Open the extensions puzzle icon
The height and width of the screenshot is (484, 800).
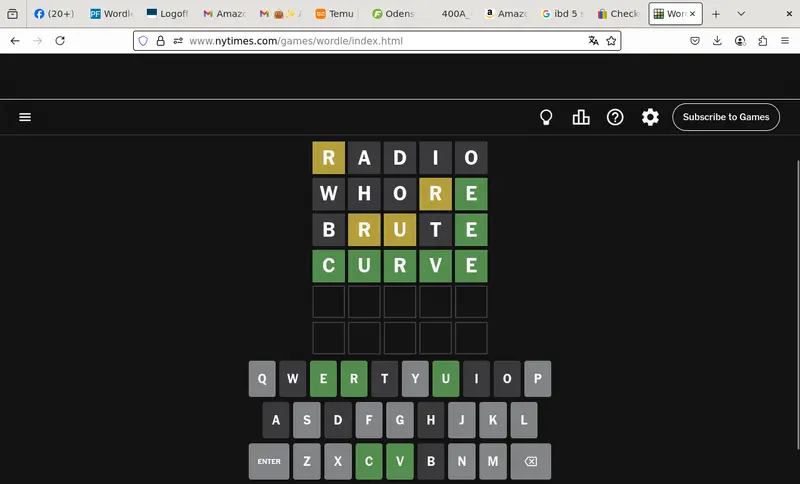[x=762, y=41]
